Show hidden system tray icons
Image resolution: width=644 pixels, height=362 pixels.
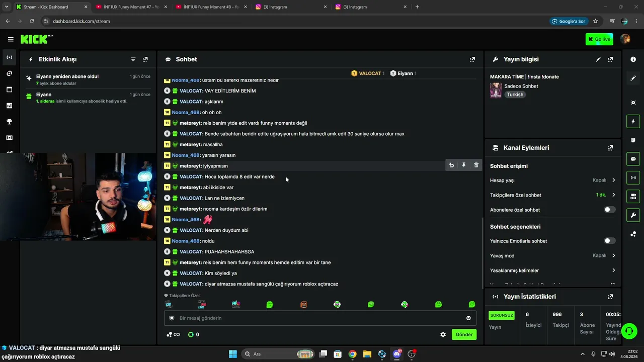click(x=583, y=354)
